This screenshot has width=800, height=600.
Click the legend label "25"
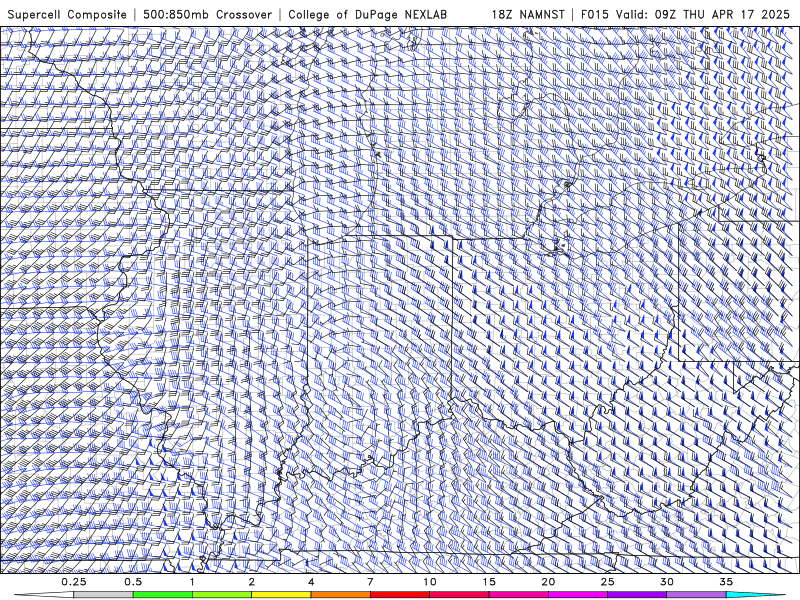(x=607, y=582)
